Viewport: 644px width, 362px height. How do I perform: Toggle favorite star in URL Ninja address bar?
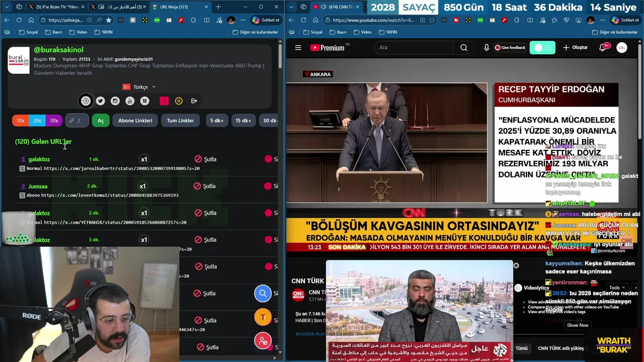(108, 20)
